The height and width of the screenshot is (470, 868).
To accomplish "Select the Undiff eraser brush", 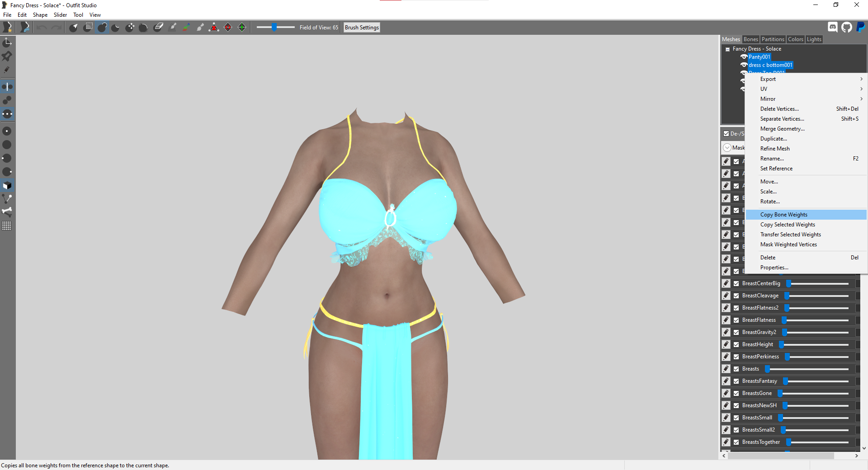I will click(158, 28).
